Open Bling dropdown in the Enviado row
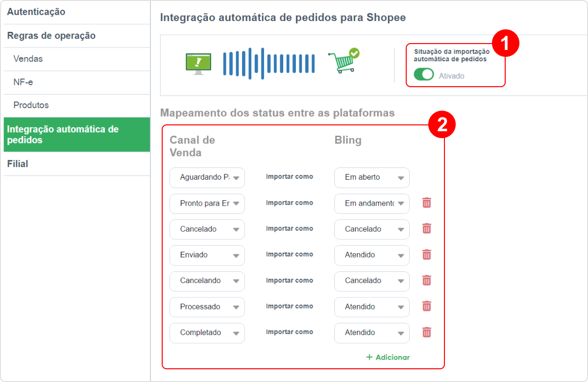 tap(372, 255)
